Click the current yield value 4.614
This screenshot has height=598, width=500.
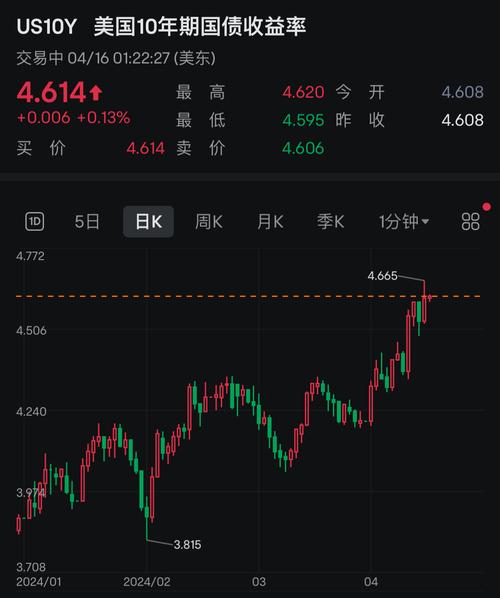click(x=51, y=92)
